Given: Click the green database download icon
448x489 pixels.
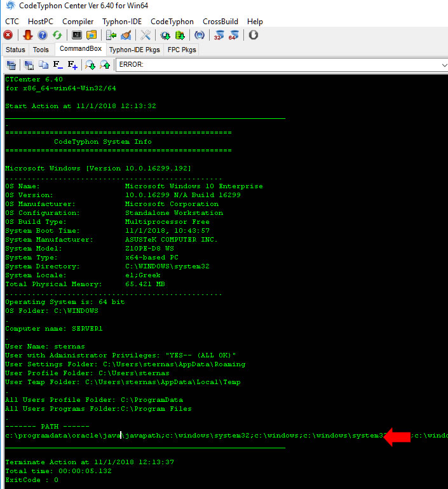Looking at the screenshot, I should tap(180, 35).
